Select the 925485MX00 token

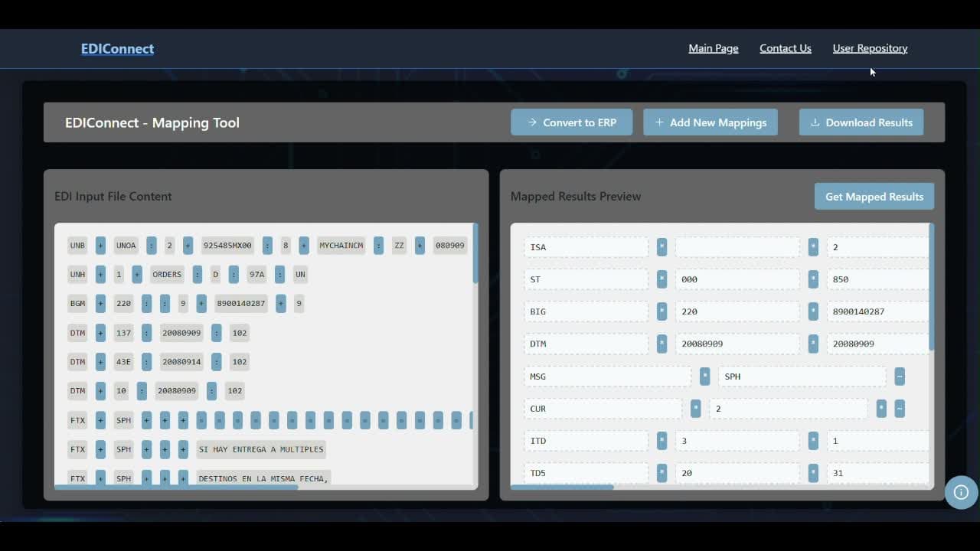tap(227, 246)
